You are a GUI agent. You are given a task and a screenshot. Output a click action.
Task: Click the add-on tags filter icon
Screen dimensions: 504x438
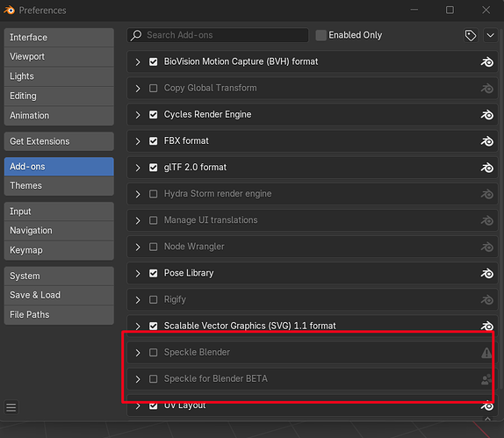coord(471,35)
